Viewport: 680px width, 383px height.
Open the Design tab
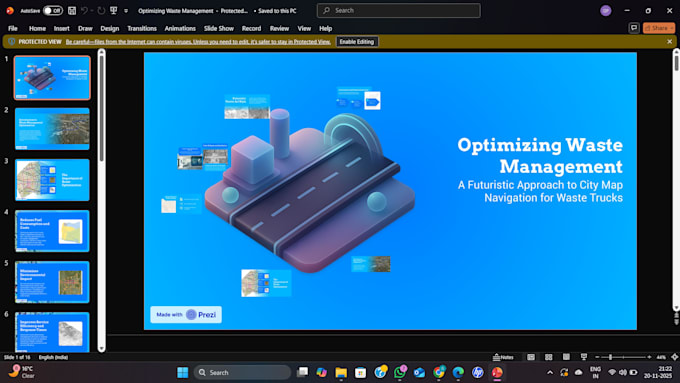point(110,28)
